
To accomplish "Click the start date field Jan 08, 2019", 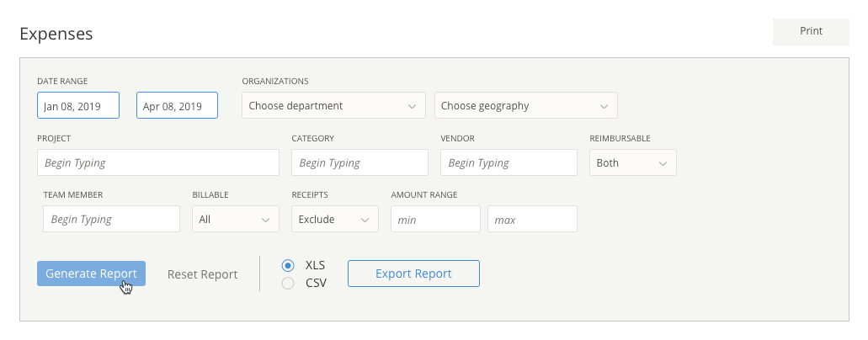I will coord(78,105).
